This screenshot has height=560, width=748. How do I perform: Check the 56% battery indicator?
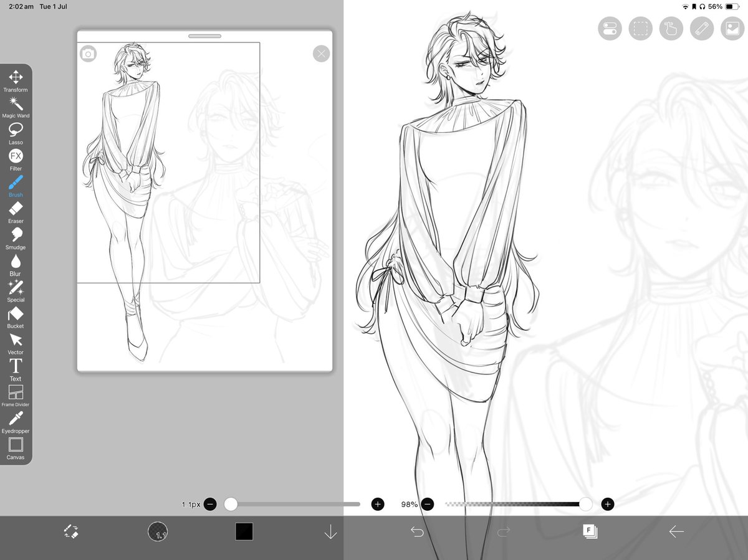(724, 6)
